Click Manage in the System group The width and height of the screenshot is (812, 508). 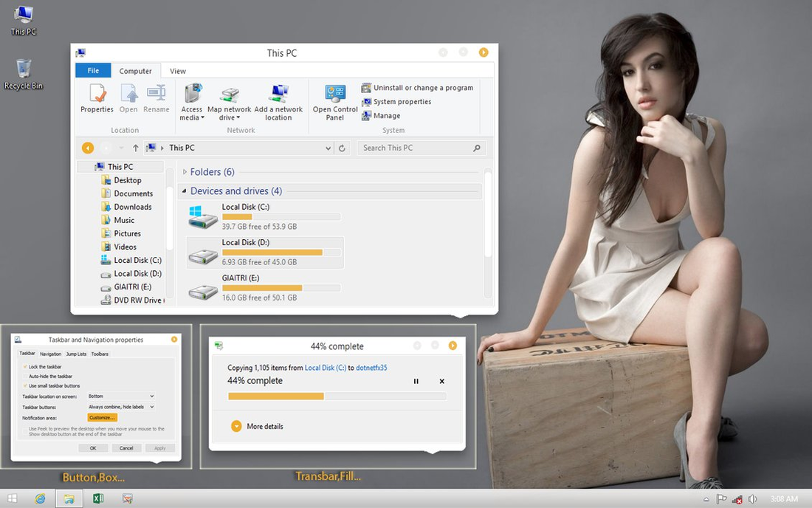(381, 115)
